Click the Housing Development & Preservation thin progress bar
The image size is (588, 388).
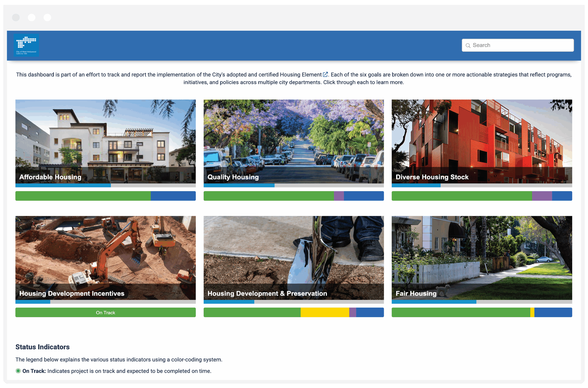294,302
